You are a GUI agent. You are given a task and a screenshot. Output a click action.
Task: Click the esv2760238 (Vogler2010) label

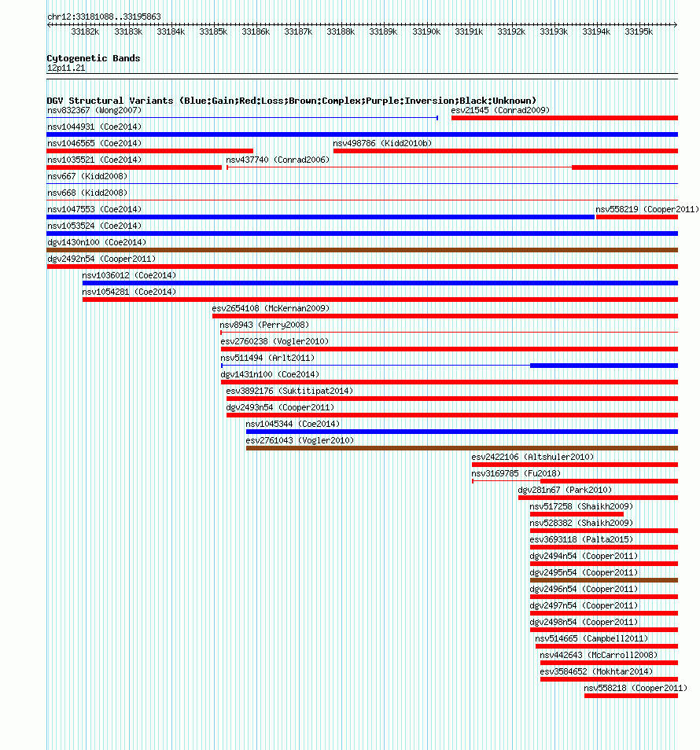[x=274, y=341]
